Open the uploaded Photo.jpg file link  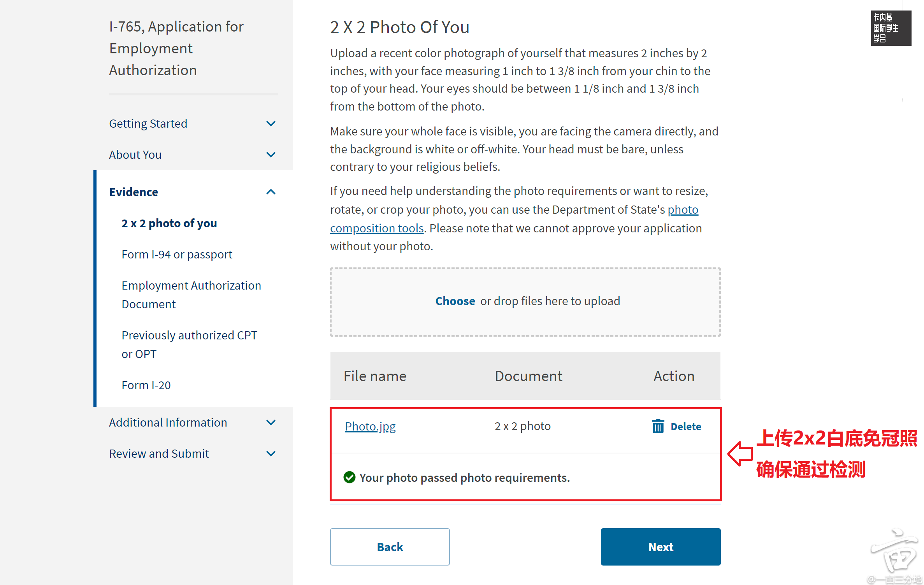point(370,426)
